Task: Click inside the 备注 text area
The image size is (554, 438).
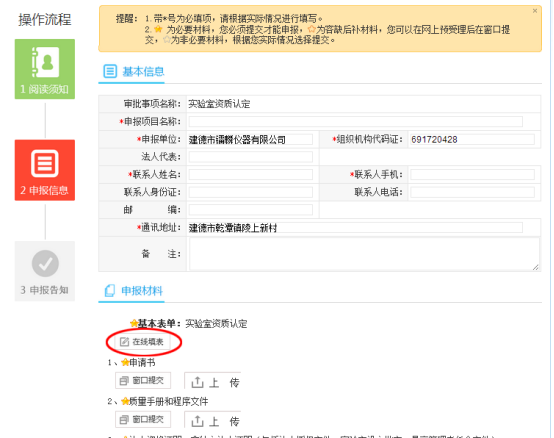Action: pyautogui.click(x=364, y=254)
